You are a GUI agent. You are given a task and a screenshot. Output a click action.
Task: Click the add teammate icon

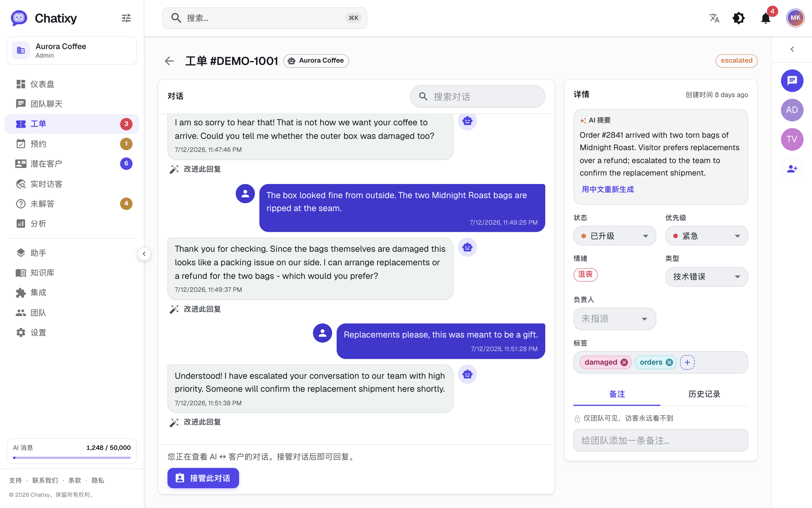[x=792, y=169]
